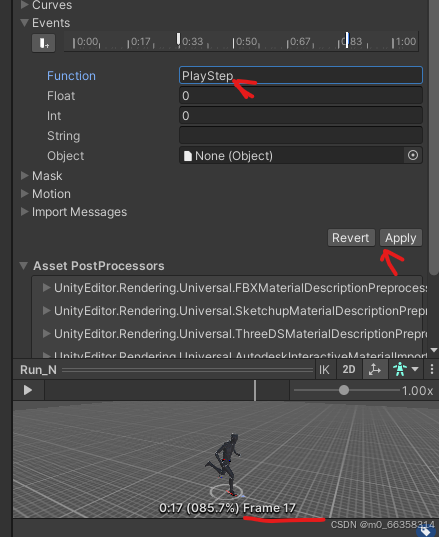The width and height of the screenshot is (439, 537).
Task: Click the Int label
Action: pyautogui.click(x=54, y=116)
